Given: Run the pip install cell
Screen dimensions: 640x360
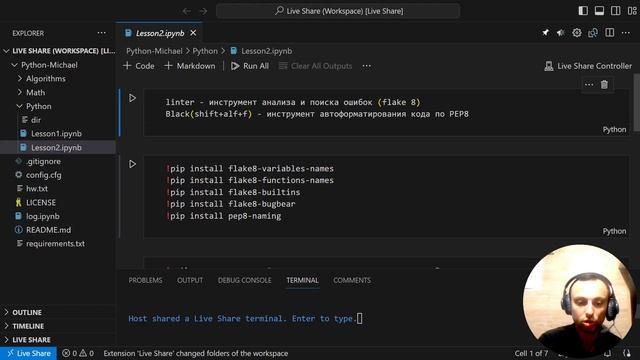Looking at the screenshot, I should click(x=132, y=164).
